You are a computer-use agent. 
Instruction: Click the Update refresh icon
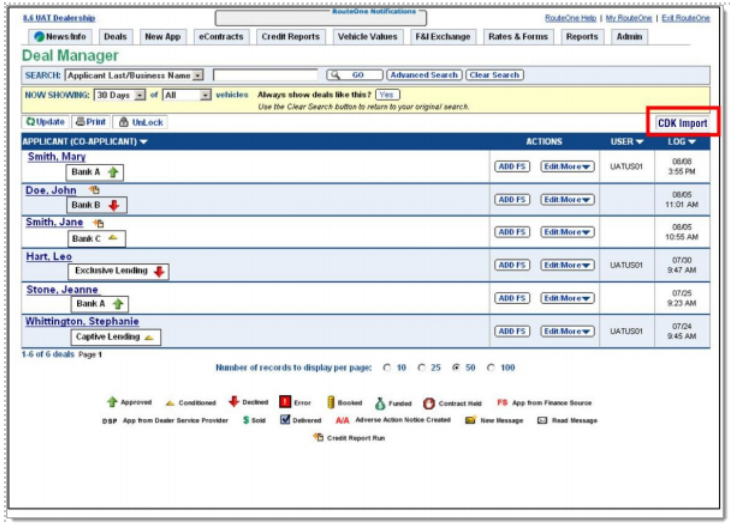point(31,122)
